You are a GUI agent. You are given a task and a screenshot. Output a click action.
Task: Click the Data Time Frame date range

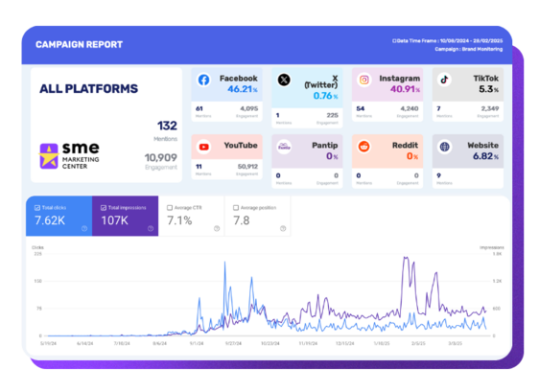(x=448, y=41)
